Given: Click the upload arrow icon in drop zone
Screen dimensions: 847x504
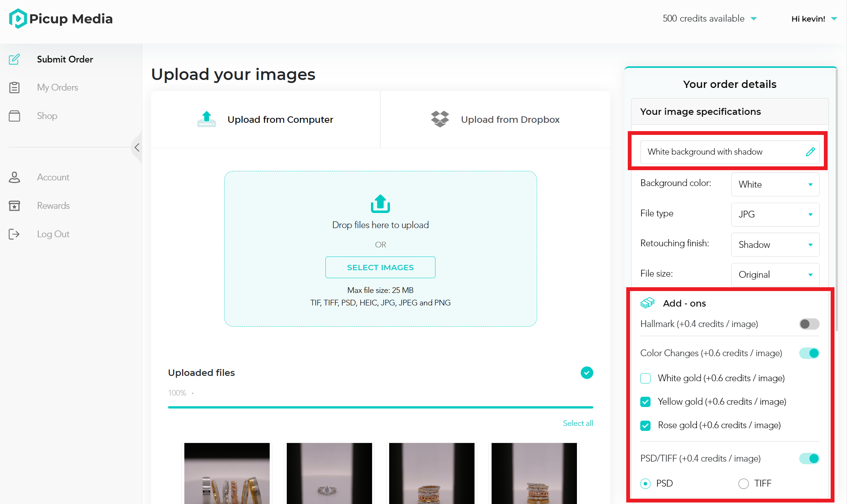Looking at the screenshot, I should coord(380,204).
